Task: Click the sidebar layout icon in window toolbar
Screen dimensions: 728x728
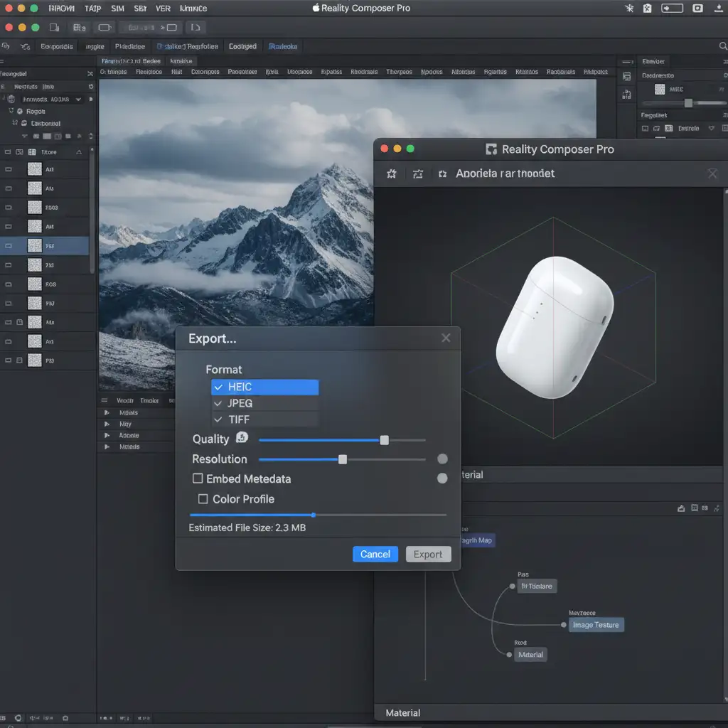Action: [x=54, y=28]
